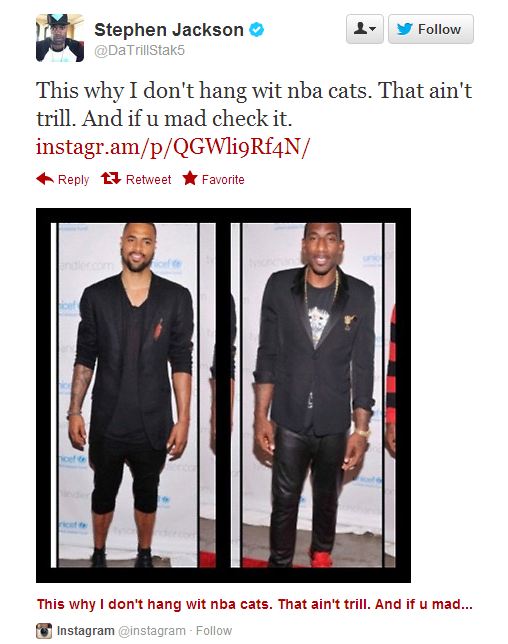Screen dimensions: 508x644
Task: Click the Twitter bird on Follow button
Action: coord(405,29)
